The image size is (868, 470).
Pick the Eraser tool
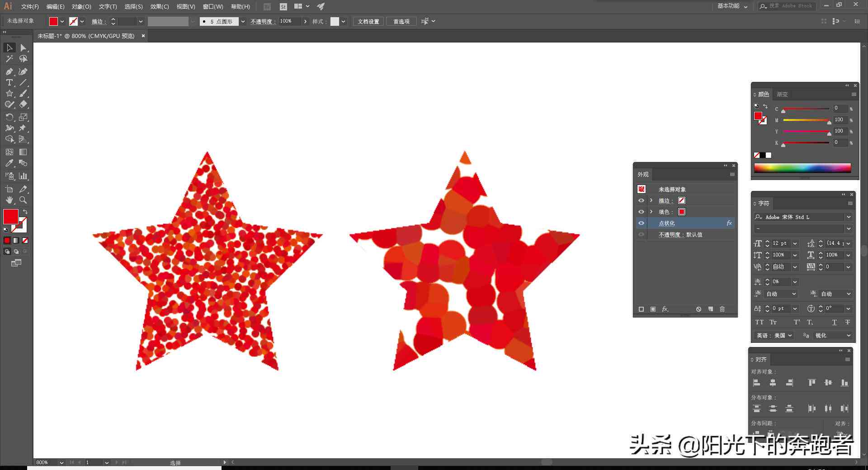click(23, 104)
